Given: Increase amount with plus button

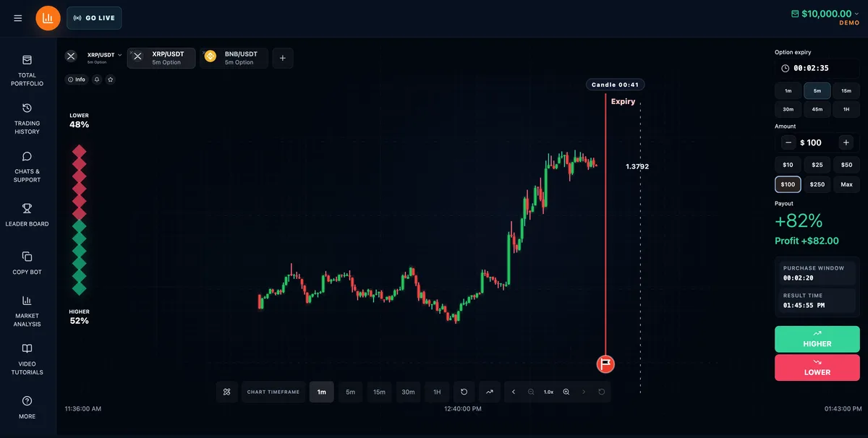Looking at the screenshot, I should coord(846,142).
